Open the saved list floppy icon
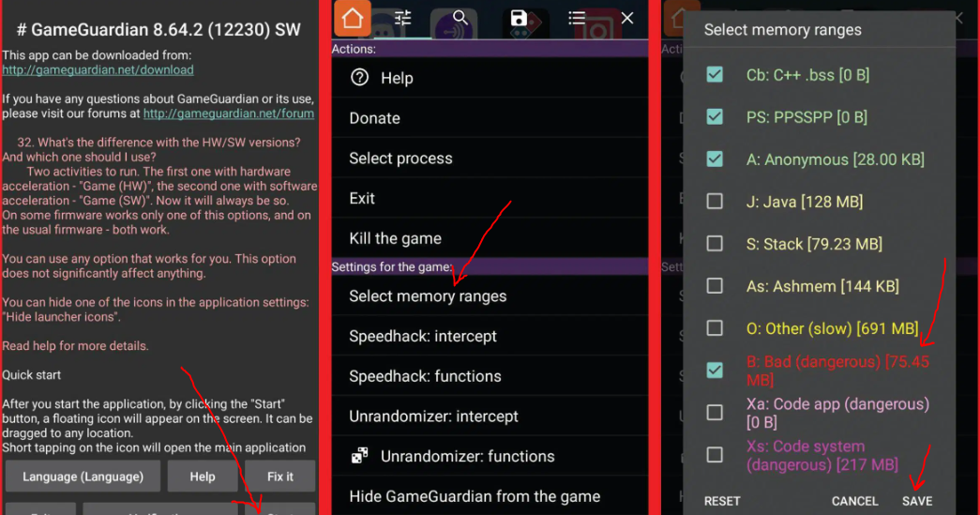 coord(519,18)
